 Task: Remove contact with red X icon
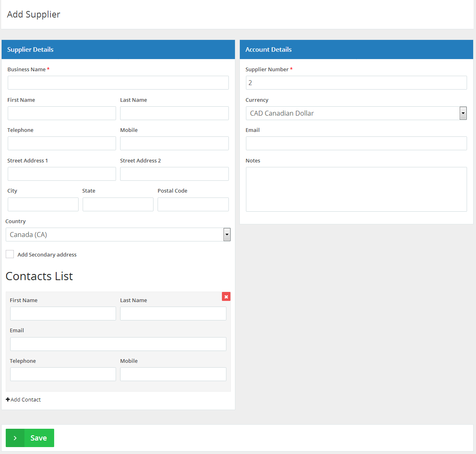(x=226, y=296)
